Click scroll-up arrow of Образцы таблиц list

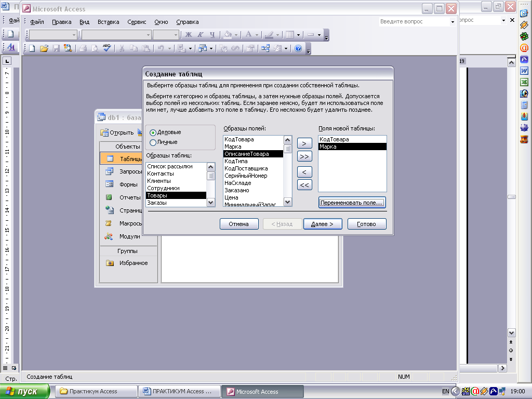[x=211, y=167]
